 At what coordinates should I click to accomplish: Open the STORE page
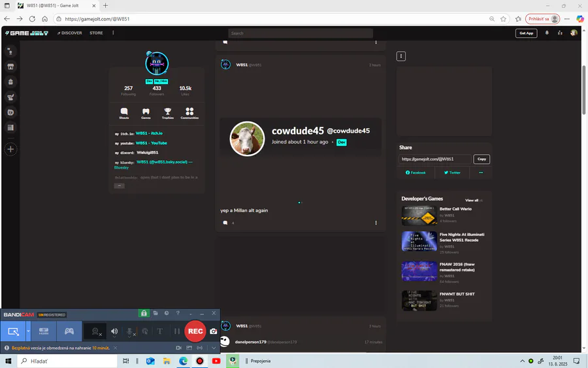[x=96, y=33]
